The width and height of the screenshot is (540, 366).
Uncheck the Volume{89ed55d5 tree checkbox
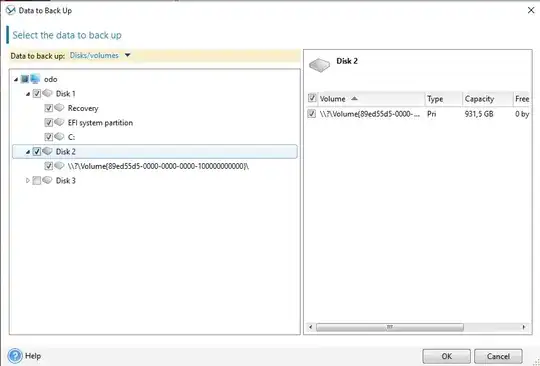49,166
